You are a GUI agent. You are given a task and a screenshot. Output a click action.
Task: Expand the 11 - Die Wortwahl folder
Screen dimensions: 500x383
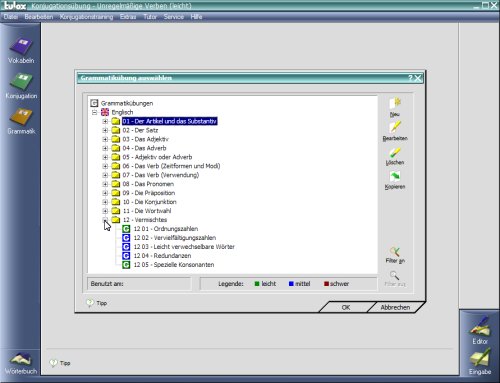pyautogui.click(x=105, y=211)
